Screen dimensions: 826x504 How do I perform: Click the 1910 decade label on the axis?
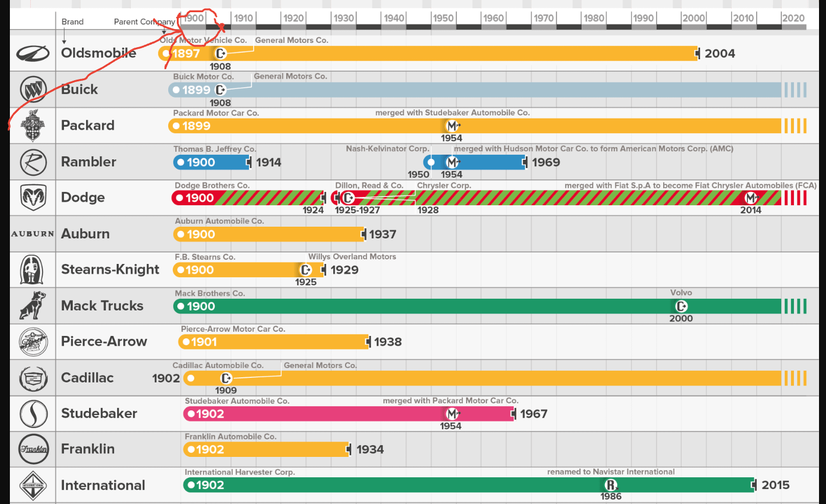[x=244, y=18]
